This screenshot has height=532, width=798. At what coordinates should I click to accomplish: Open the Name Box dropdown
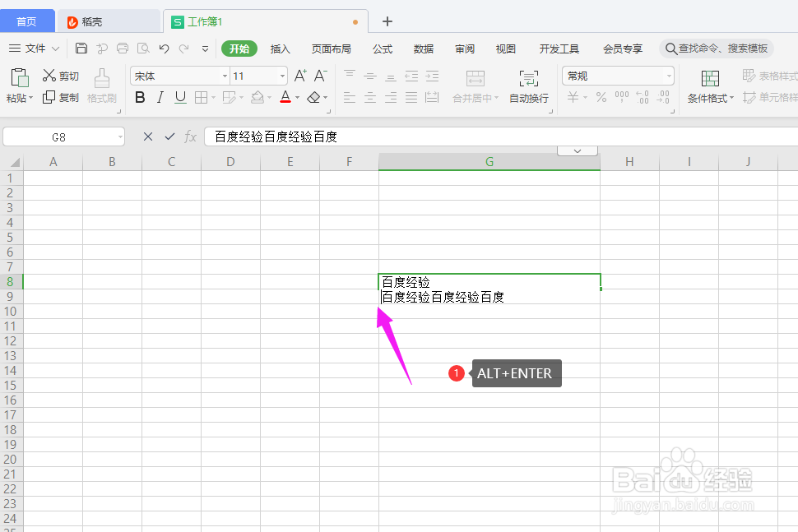tap(120, 136)
